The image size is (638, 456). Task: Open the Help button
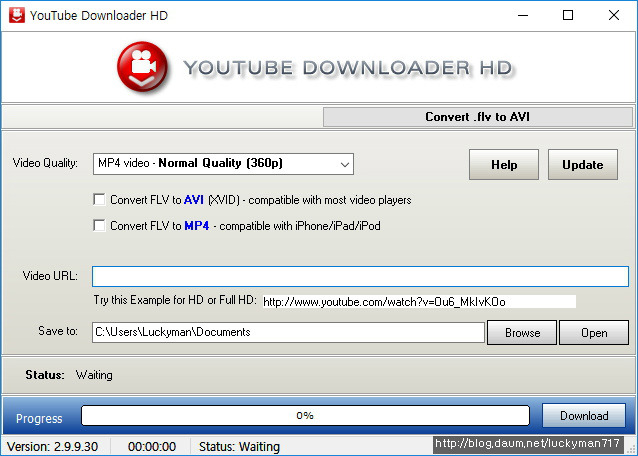(x=504, y=164)
